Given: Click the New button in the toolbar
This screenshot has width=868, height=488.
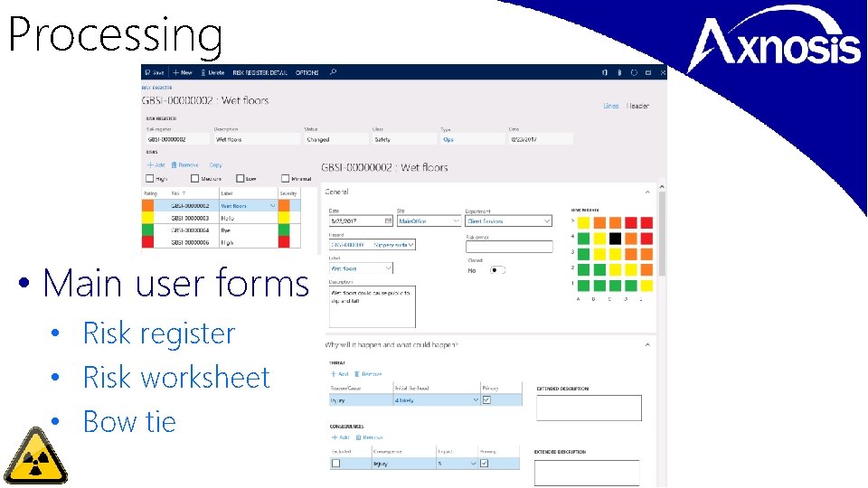Looking at the screenshot, I should (x=183, y=72).
